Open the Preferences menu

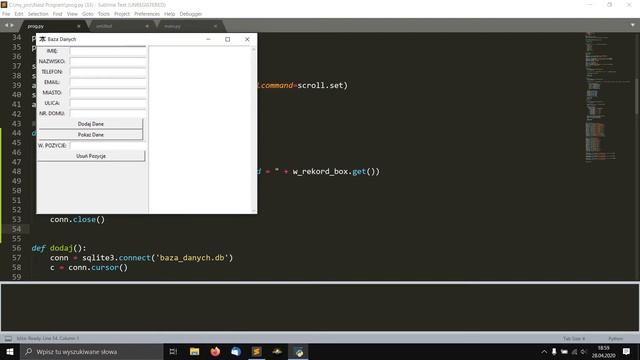(x=147, y=14)
